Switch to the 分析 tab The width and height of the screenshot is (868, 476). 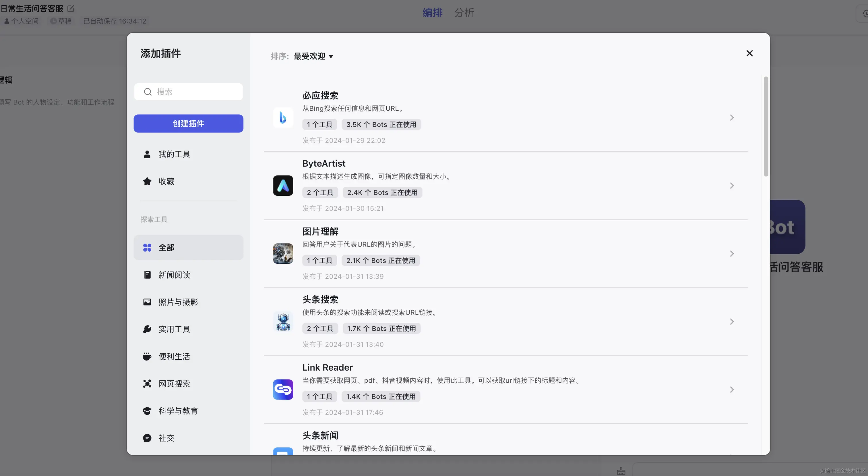(x=464, y=12)
